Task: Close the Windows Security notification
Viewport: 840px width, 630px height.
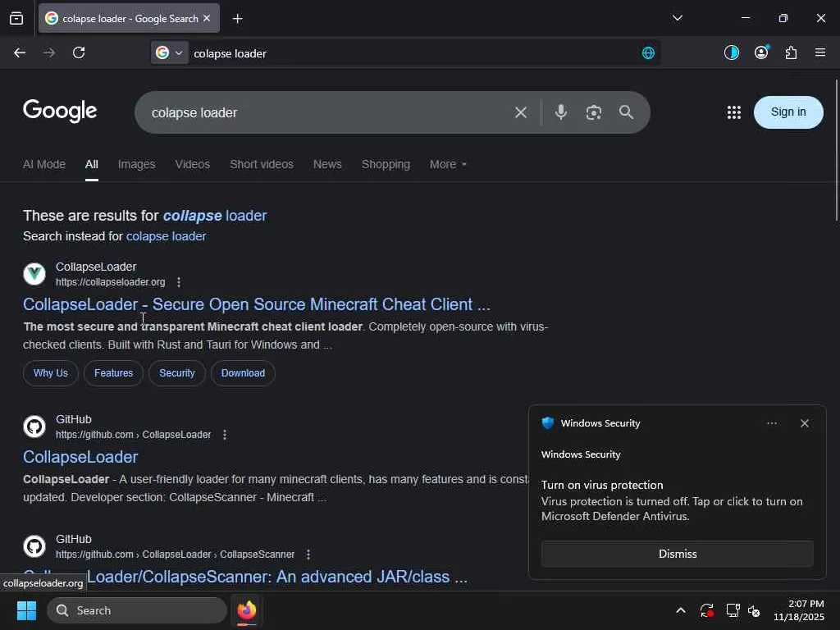Action: pos(805,423)
